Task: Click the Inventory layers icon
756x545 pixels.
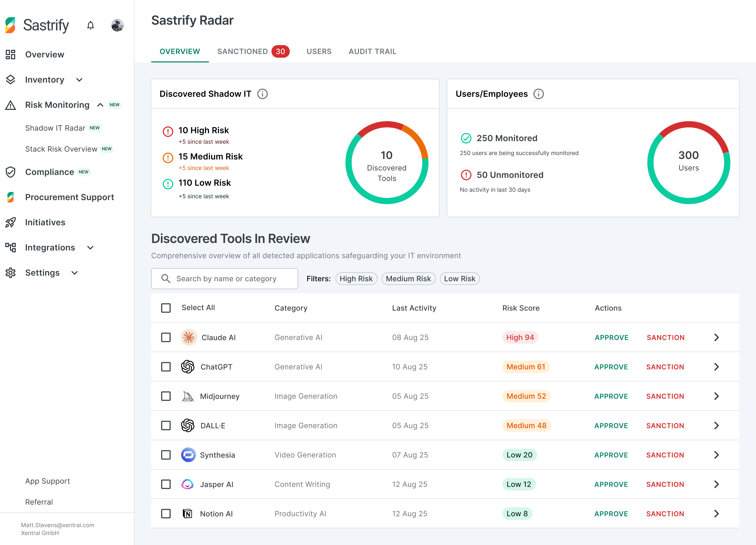Action: 11,80
